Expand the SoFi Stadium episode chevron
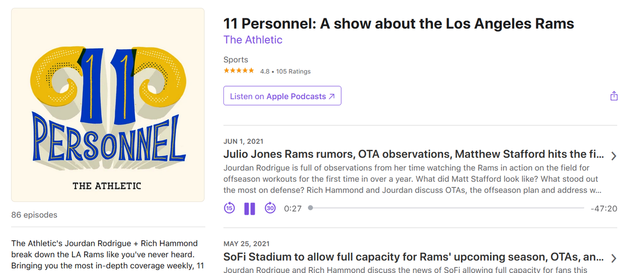Viewport: 644px width, 273px height. click(613, 258)
